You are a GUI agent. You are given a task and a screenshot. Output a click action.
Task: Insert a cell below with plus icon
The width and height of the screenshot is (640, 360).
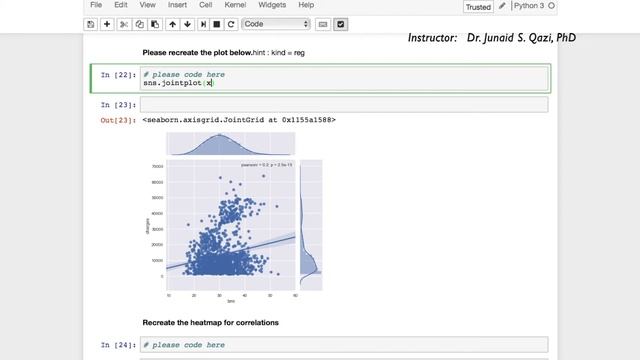tap(107, 24)
